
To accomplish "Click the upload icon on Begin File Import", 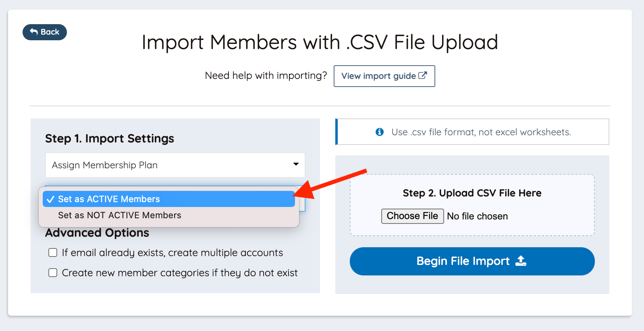I will click(x=521, y=261).
